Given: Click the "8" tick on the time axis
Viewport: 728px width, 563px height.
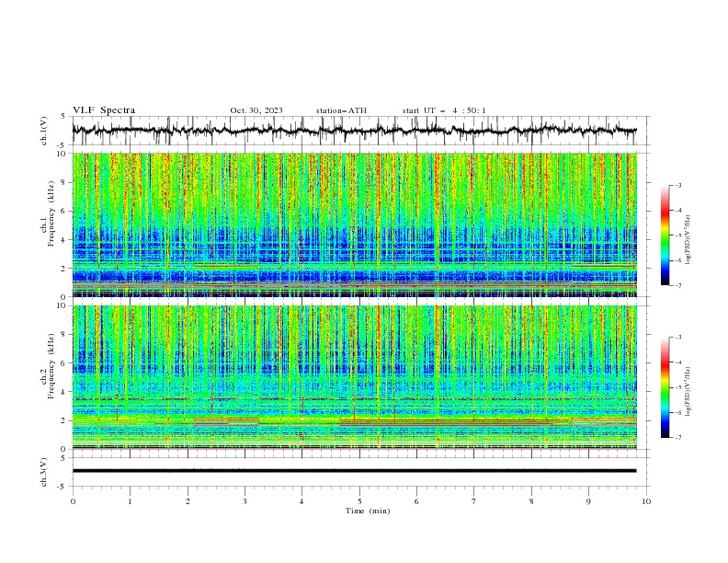Looking at the screenshot, I should click(531, 501).
